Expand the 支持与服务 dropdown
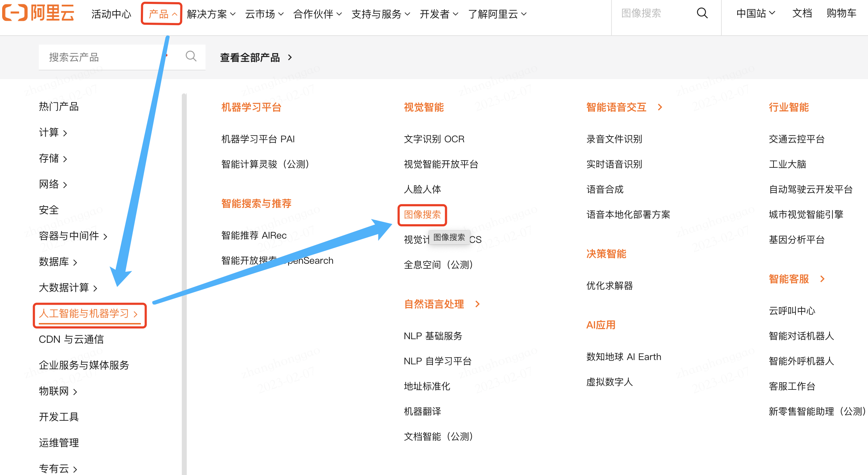Image resolution: width=868 pixels, height=475 pixels. (x=380, y=14)
